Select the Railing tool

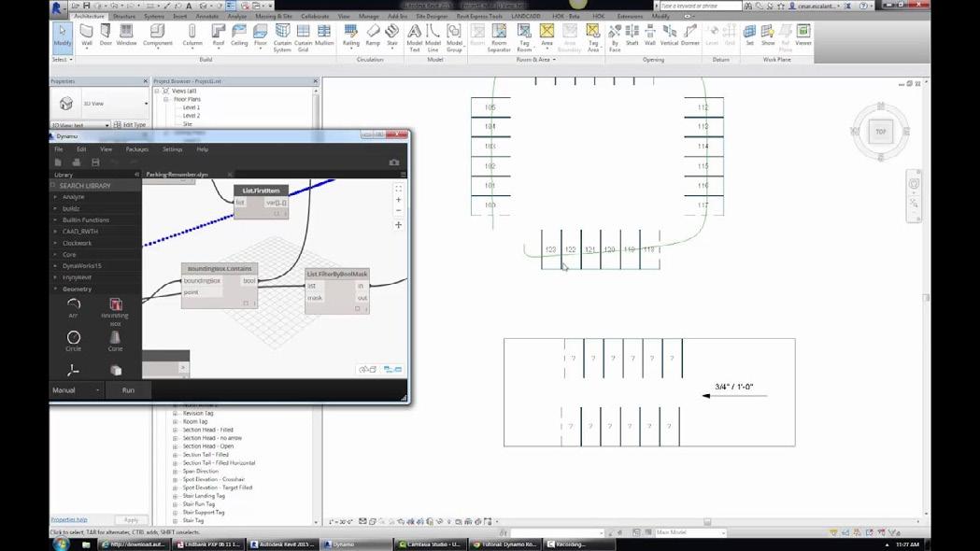[350, 36]
